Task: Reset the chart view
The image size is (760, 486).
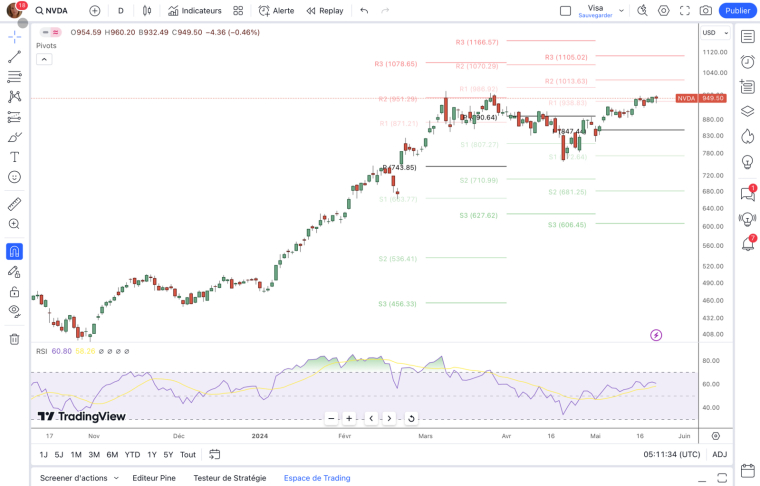Action: (x=411, y=419)
